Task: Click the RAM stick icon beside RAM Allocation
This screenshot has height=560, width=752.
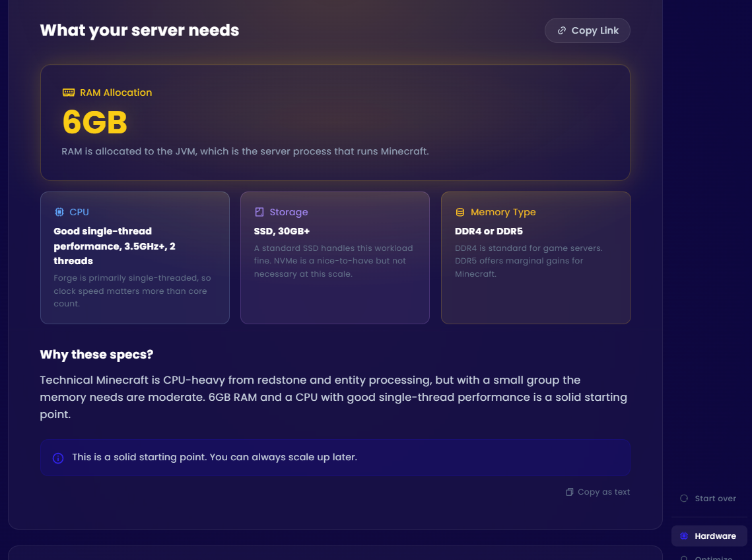Action: 68,92
